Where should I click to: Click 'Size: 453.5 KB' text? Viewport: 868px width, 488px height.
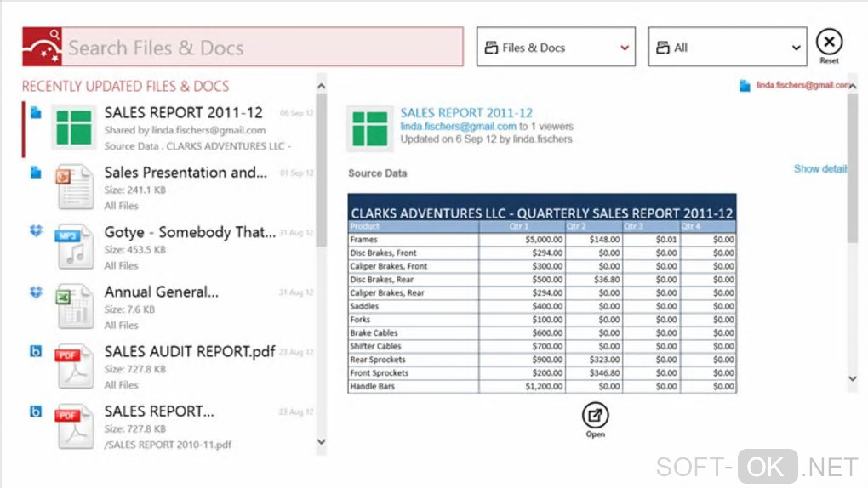pyautogui.click(x=135, y=250)
